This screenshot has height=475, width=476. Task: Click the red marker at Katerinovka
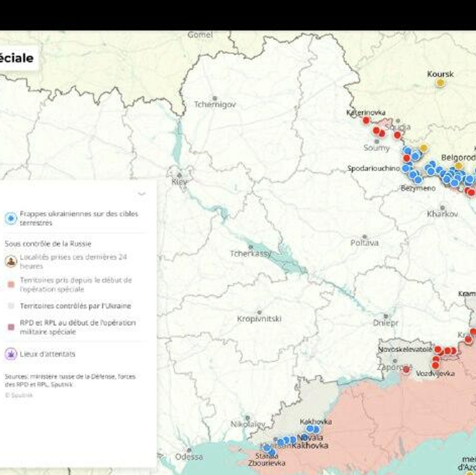tap(366, 121)
